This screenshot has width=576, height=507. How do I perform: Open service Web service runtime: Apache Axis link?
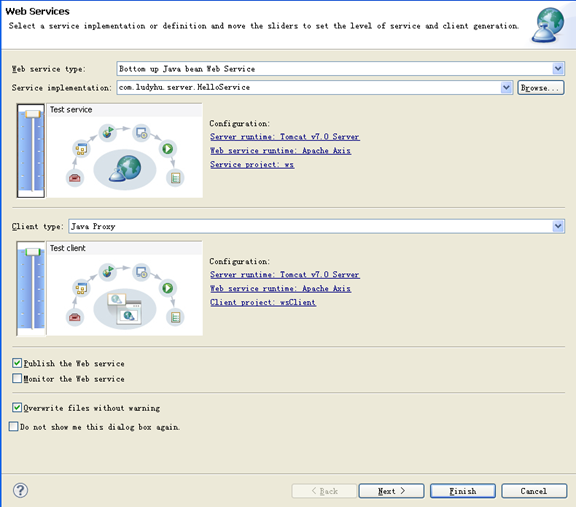[x=280, y=151]
